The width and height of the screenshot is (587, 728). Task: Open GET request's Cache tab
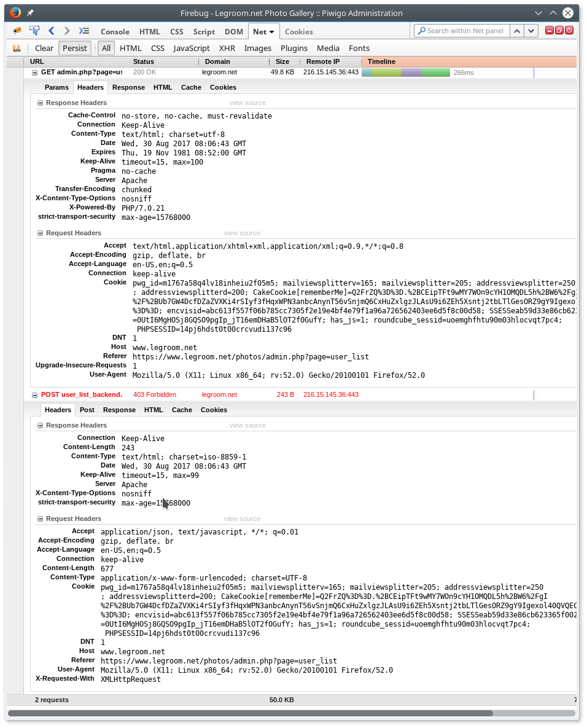point(191,87)
